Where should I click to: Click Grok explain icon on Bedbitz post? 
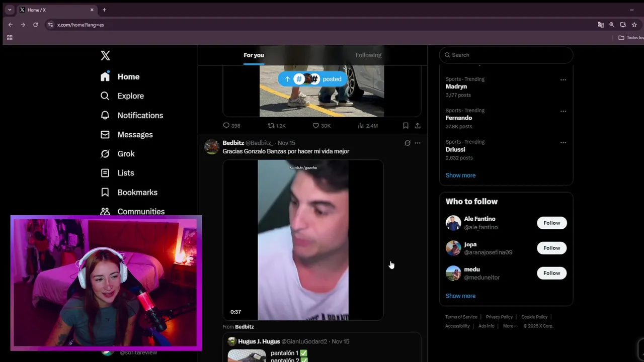click(408, 143)
